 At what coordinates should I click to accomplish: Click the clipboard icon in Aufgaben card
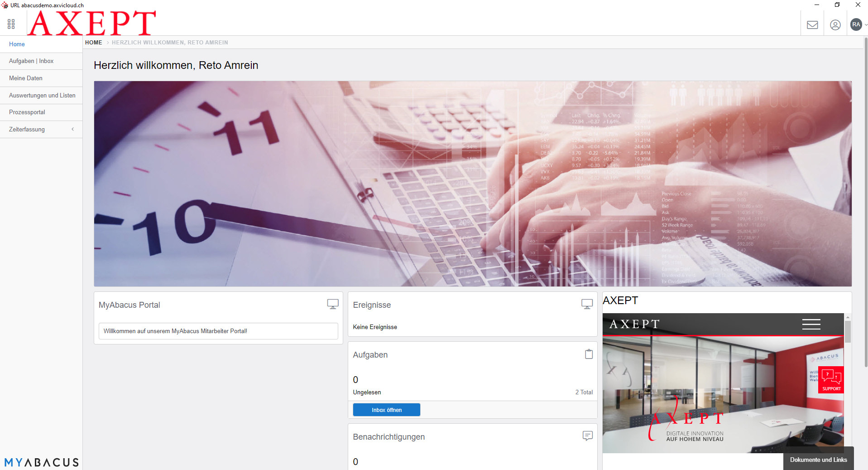(589, 354)
